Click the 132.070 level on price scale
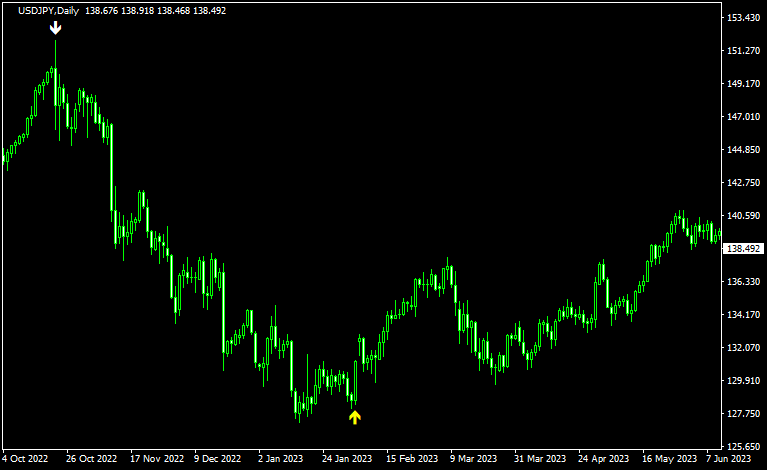 742,348
